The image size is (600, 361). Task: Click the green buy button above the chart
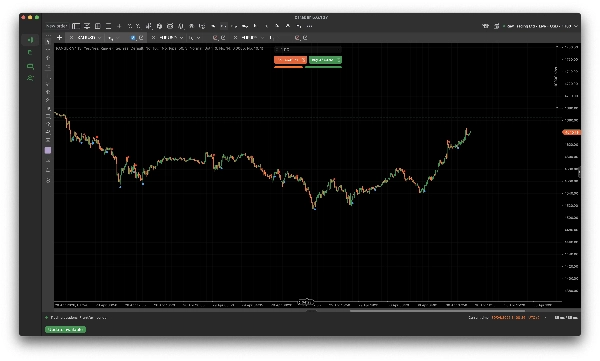point(325,60)
